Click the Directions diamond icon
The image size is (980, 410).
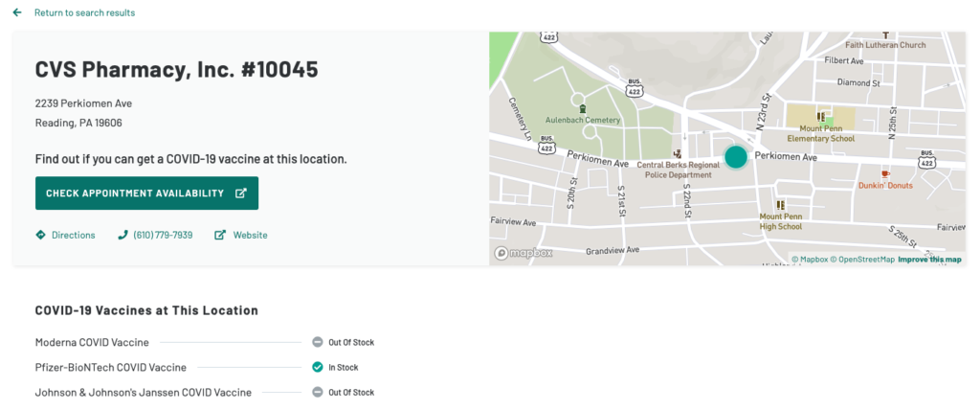click(40, 235)
